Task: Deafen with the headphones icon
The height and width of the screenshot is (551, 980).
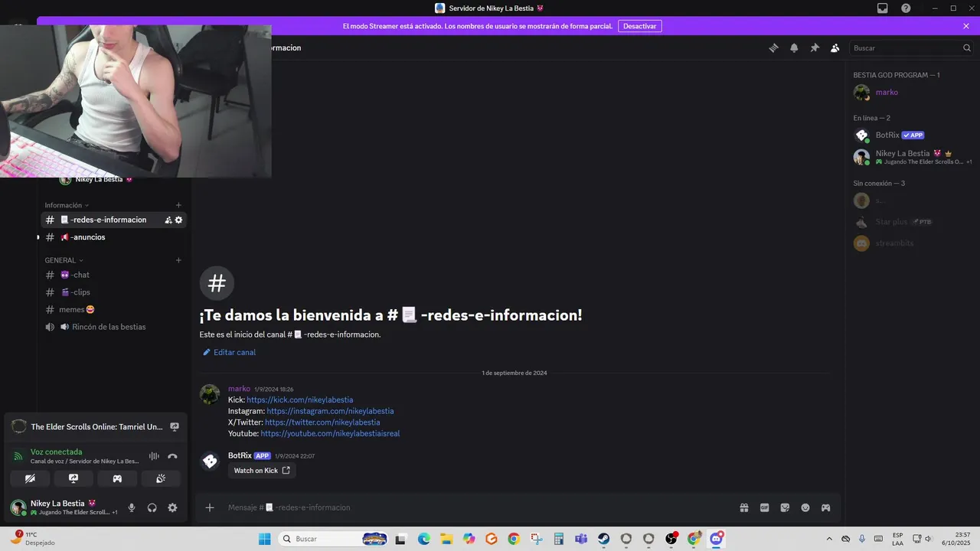Action: coord(152,507)
